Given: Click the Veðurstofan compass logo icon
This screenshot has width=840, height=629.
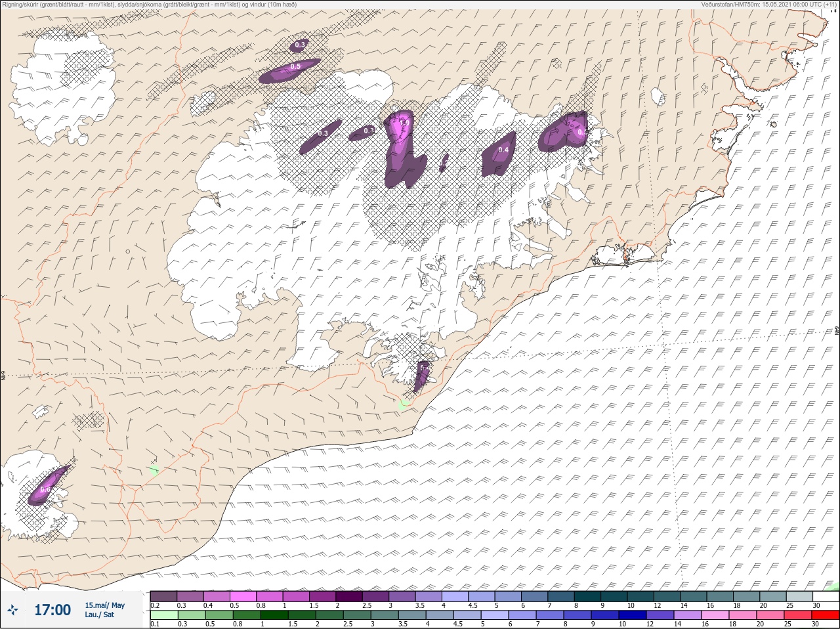Looking at the screenshot, I should click(x=12, y=610).
